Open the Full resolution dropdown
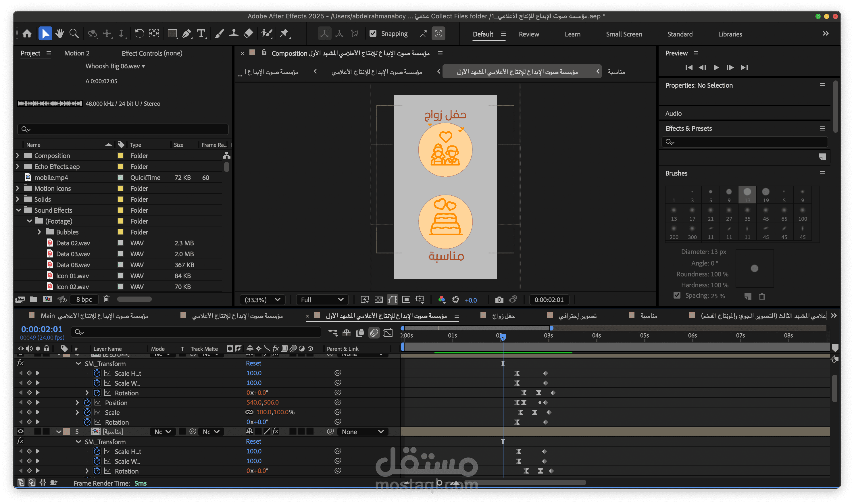The image size is (854, 504). (322, 299)
